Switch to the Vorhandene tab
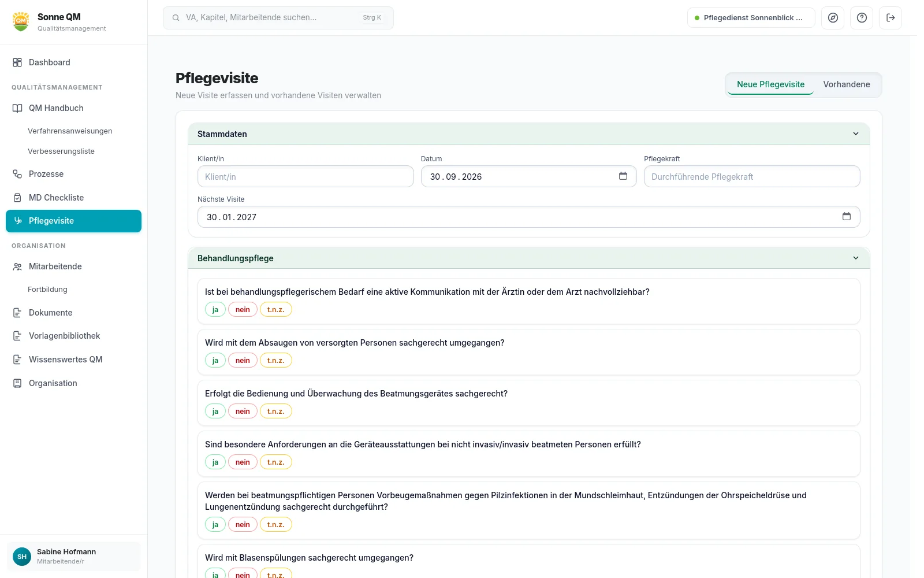The width and height of the screenshot is (924, 578). 847,84
